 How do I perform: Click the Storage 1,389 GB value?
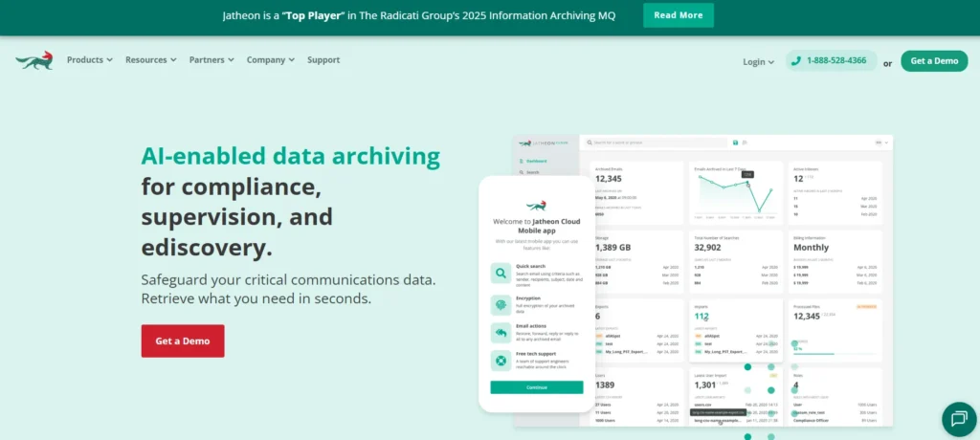[x=613, y=248]
